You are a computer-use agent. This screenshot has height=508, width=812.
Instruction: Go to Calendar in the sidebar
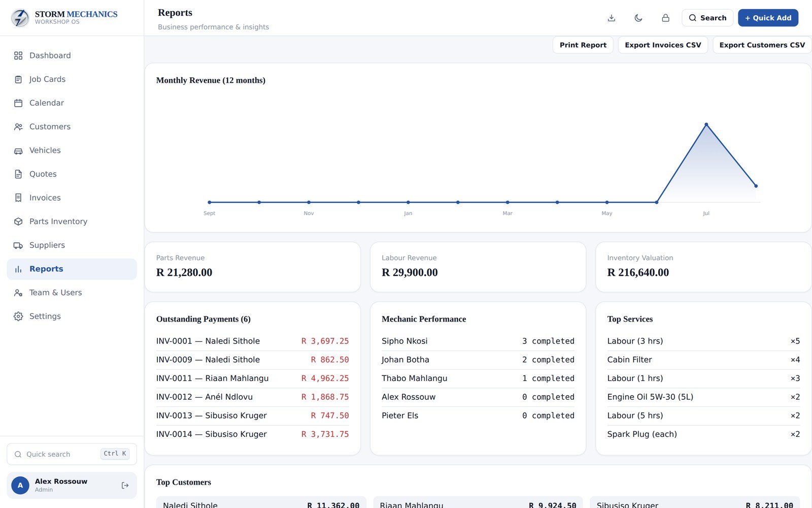click(72, 103)
